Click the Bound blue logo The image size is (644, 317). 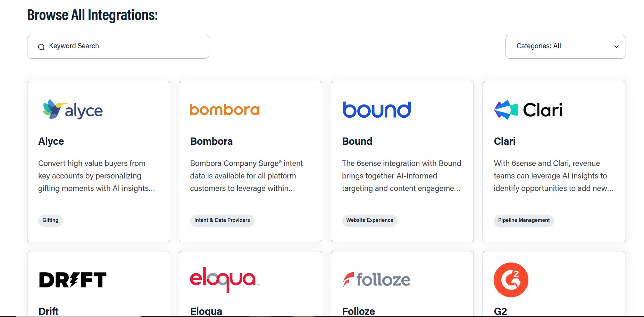[x=377, y=110]
